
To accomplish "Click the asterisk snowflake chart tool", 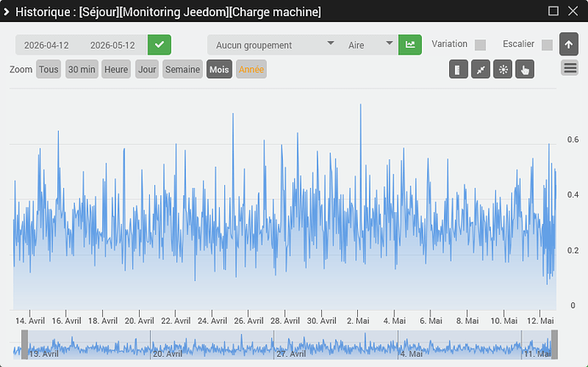I will pyautogui.click(x=503, y=69).
